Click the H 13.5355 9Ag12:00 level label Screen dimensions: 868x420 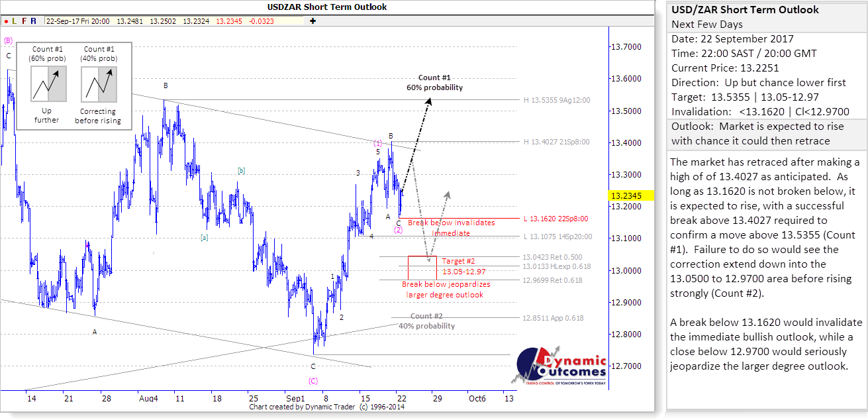[x=557, y=100]
